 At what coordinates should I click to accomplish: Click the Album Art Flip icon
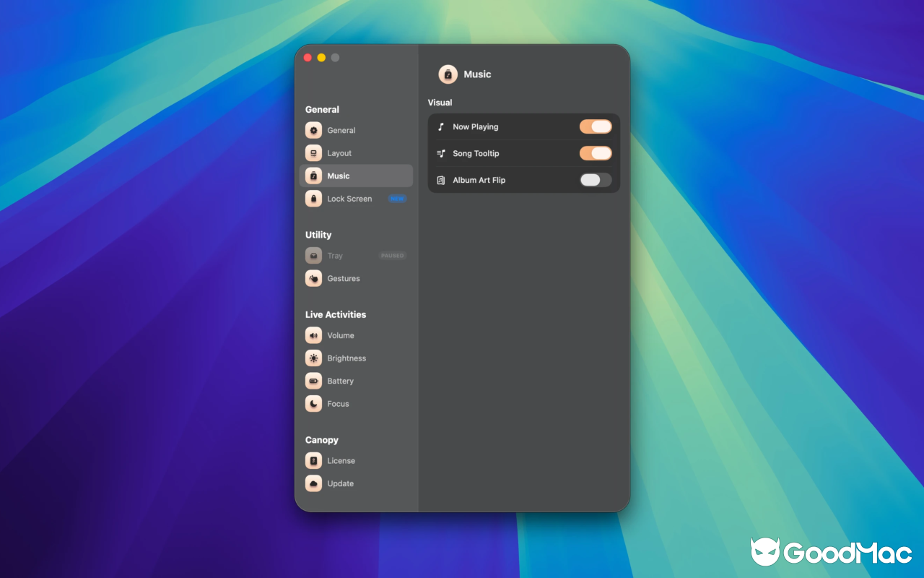[441, 181]
